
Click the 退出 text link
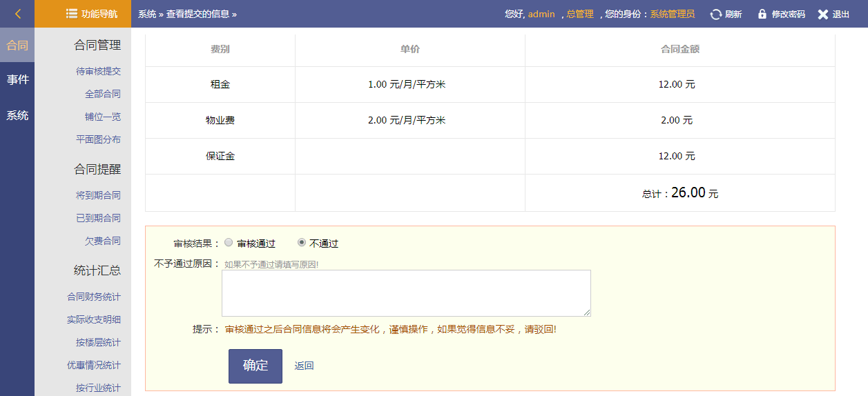click(x=841, y=14)
